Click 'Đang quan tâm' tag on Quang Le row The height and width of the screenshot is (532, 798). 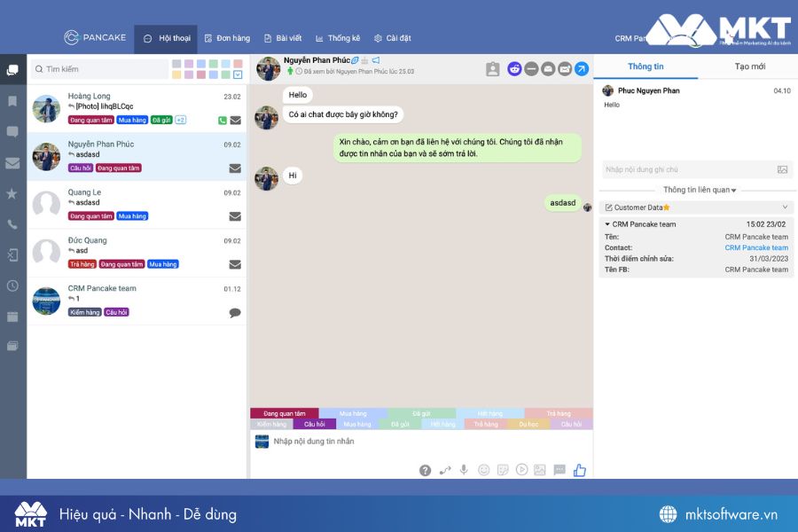(91, 216)
